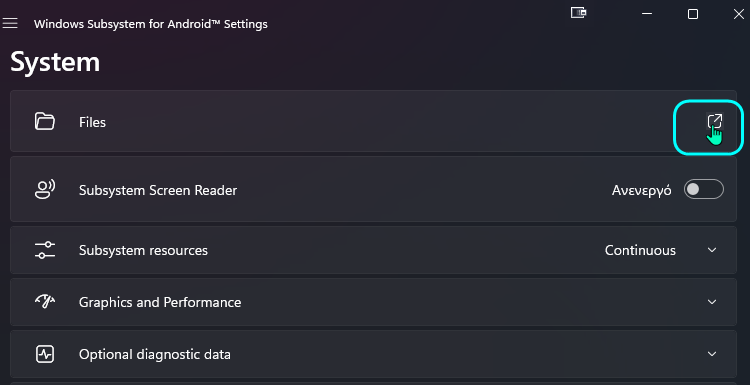Click the Subsystem Screen Reader label
The height and width of the screenshot is (385, 750).
(158, 190)
